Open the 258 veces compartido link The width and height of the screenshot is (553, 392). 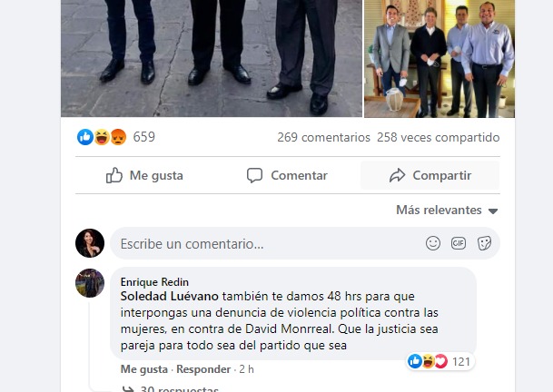point(438,137)
